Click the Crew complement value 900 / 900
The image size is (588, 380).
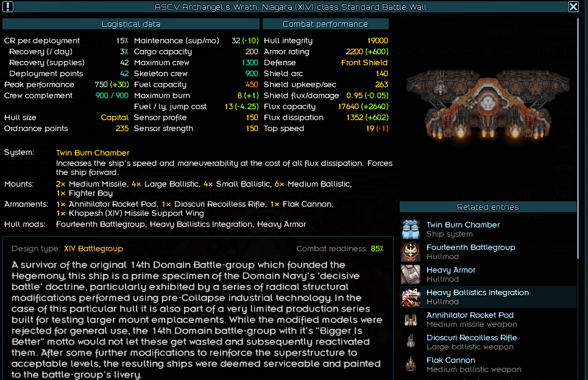[x=112, y=95]
